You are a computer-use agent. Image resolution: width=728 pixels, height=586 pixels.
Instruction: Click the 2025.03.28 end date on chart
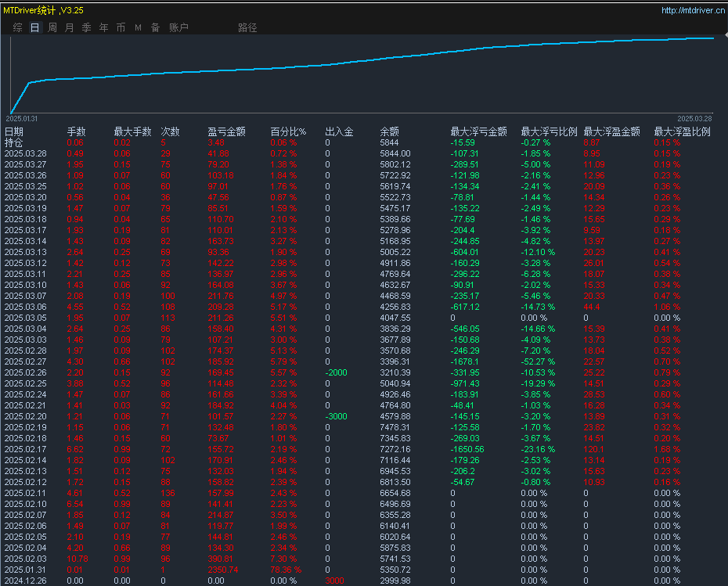pos(695,118)
